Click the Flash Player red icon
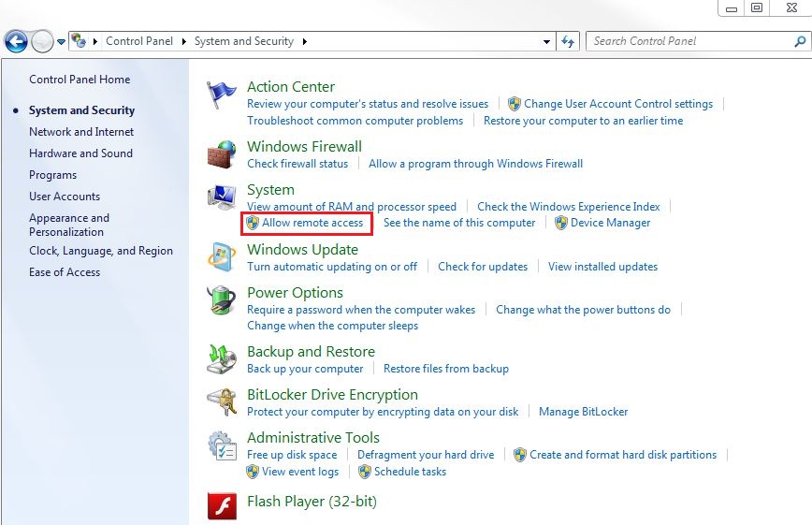This screenshot has width=812, height=525. tap(222, 506)
